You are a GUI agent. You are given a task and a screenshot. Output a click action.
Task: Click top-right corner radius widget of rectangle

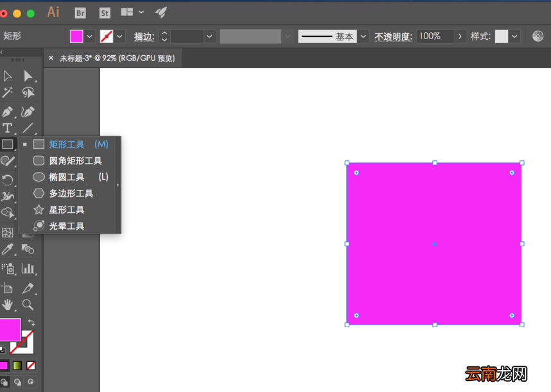512,173
